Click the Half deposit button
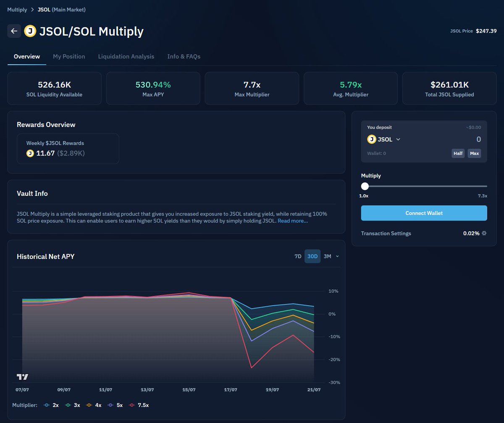Viewport: 504px width, 423px height. 458,153
